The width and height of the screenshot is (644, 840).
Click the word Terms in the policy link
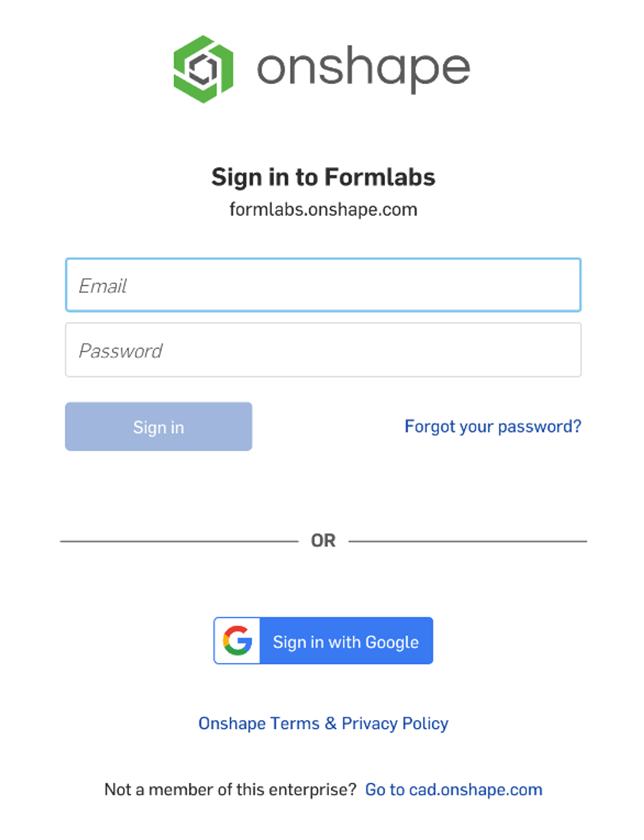(295, 723)
